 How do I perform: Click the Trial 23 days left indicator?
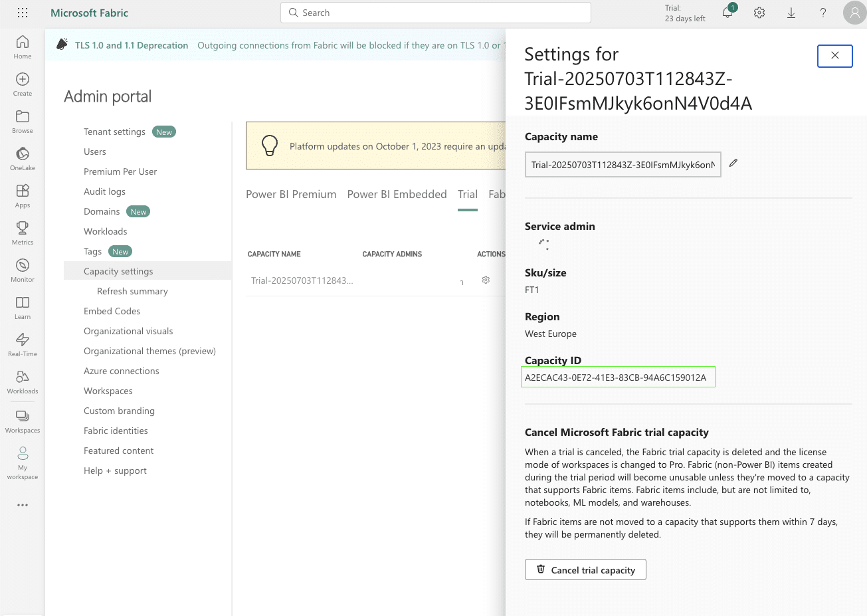pyautogui.click(x=685, y=13)
